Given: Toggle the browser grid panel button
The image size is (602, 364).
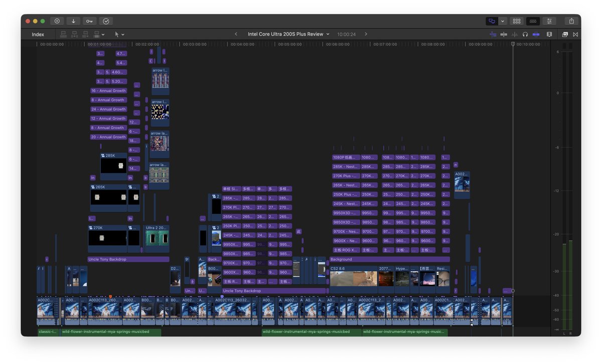Looking at the screenshot, I should (x=516, y=21).
